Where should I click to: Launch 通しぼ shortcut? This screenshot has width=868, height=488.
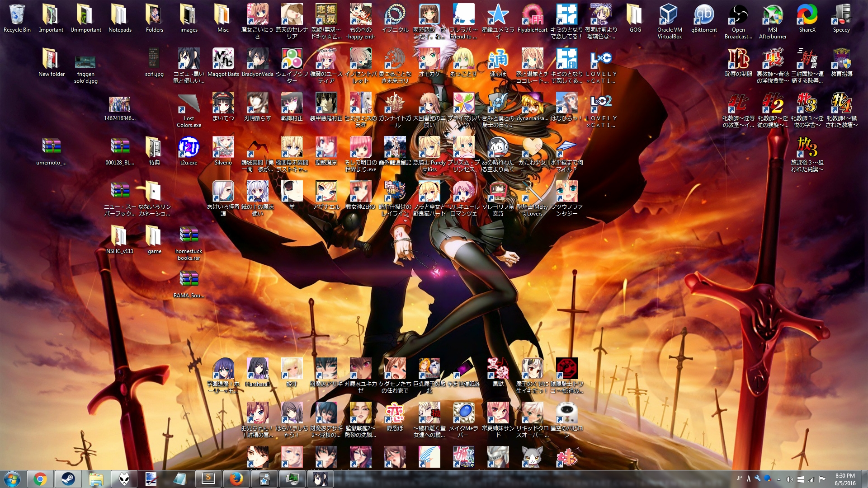point(498,62)
